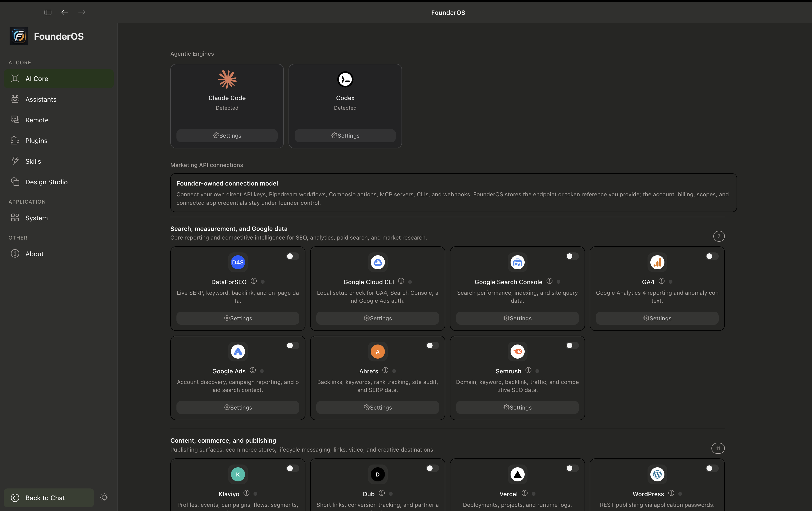This screenshot has height=511, width=812.
Task: Enable the DataForSEO toggle
Action: (x=293, y=256)
